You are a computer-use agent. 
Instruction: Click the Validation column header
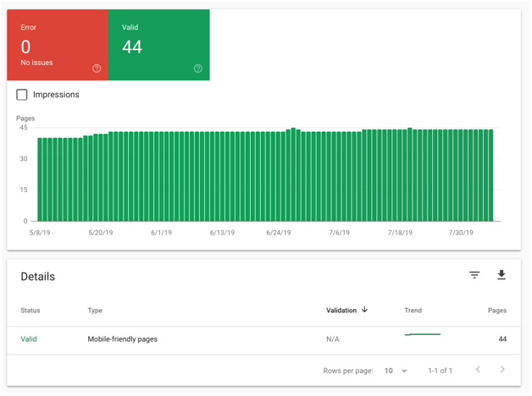tap(341, 311)
